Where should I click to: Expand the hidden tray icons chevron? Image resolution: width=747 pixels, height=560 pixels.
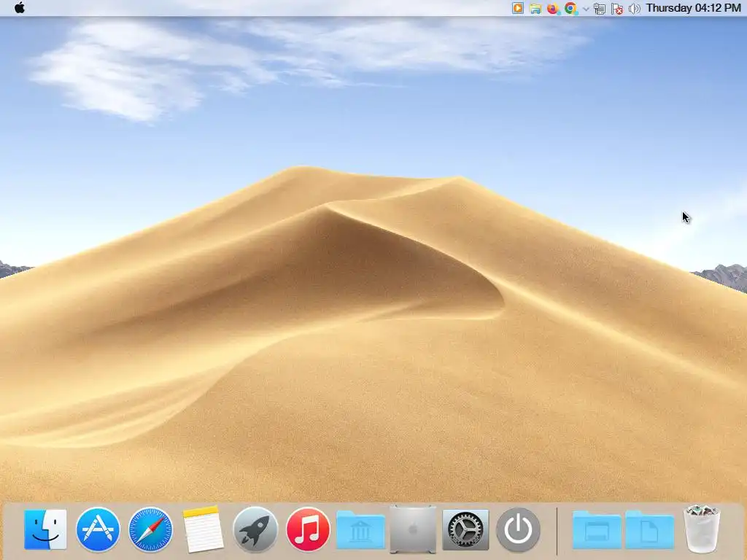click(x=586, y=9)
